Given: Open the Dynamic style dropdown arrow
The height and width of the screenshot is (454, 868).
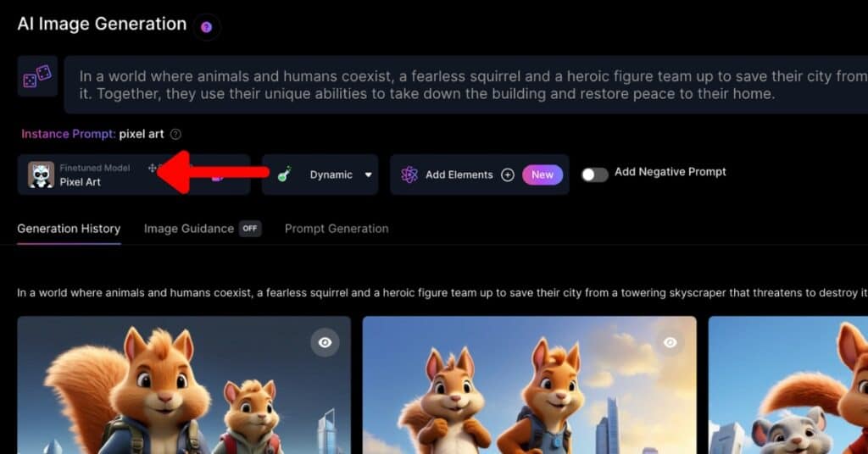Looking at the screenshot, I should tap(369, 174).
